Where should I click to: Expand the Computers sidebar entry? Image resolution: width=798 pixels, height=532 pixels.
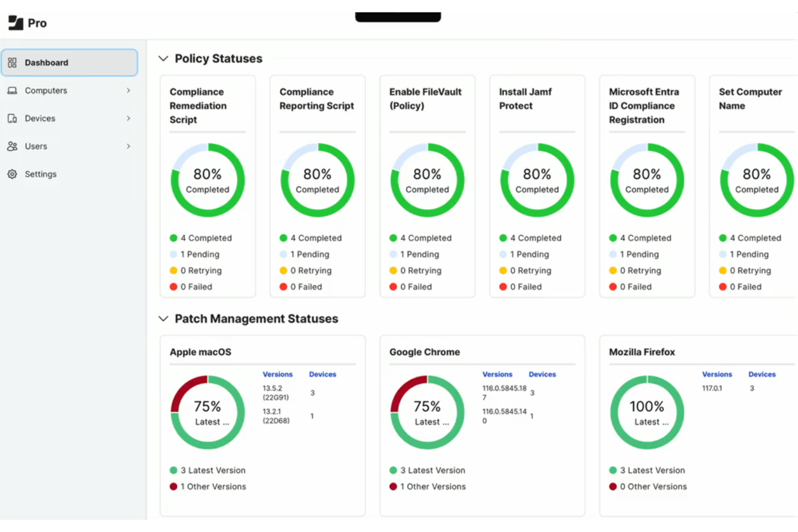point(128,91)
